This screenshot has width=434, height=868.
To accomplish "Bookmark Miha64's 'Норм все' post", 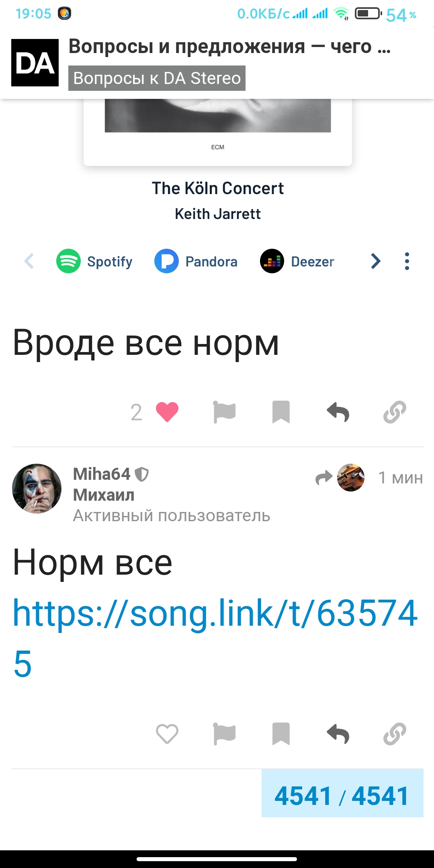I will pyautogui.click(x=281, y=734).
